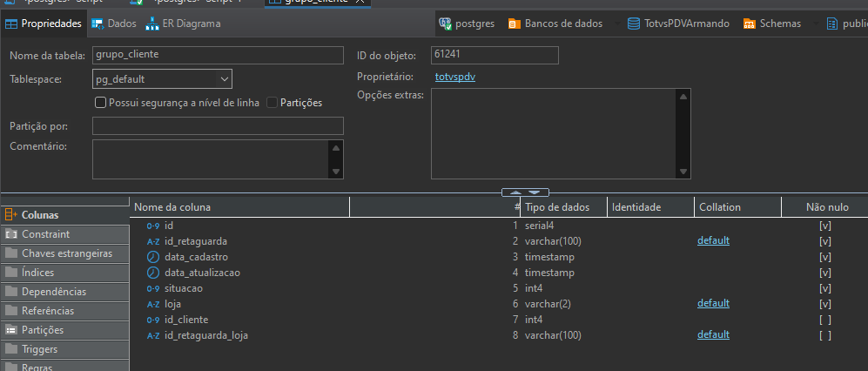
Task: Expand the properties panel with the down arrow
Action: click(534, 192)
